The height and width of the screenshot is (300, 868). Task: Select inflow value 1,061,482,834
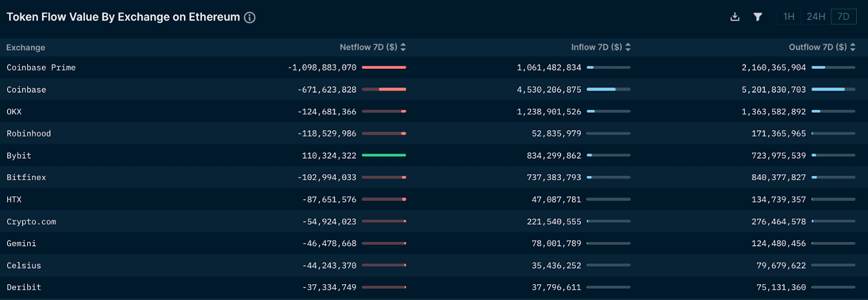click(x=549, y=67)
